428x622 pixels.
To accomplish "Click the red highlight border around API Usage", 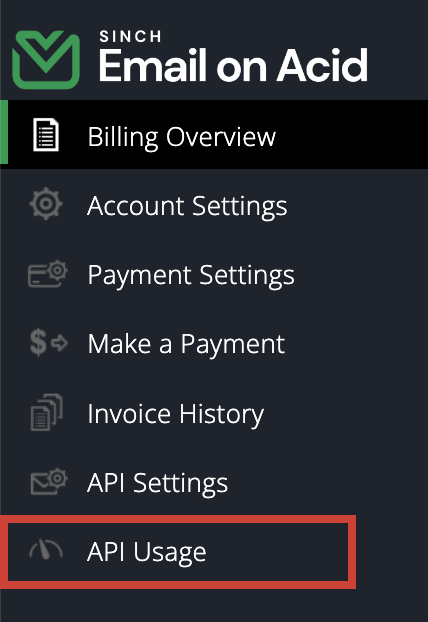I will (x=178, y=519).
